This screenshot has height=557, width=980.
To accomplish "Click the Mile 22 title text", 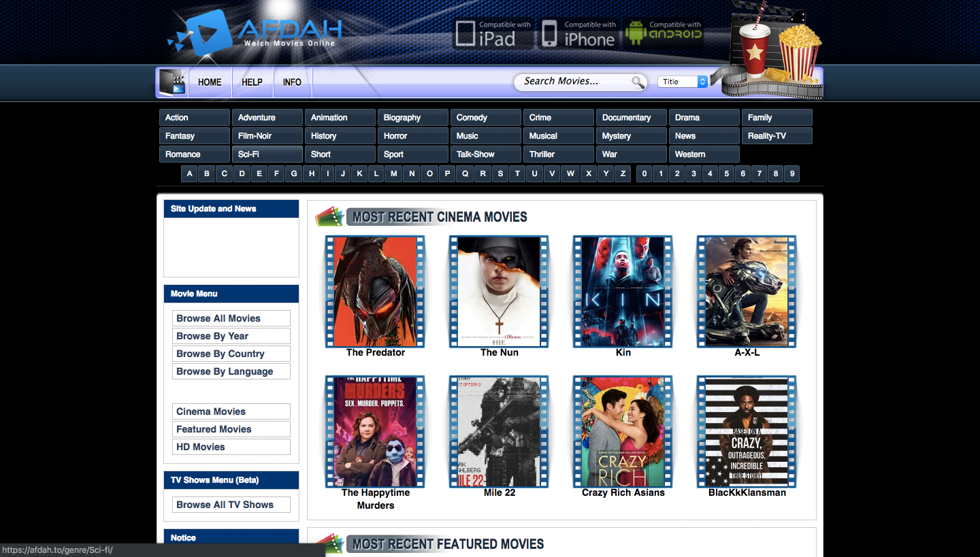I will (x=500, y=492).
